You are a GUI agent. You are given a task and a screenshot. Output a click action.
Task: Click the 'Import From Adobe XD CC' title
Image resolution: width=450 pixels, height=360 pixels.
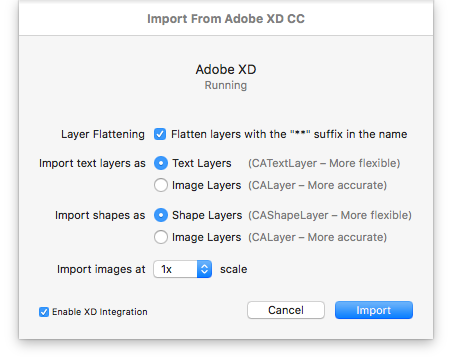pos(226,19)
